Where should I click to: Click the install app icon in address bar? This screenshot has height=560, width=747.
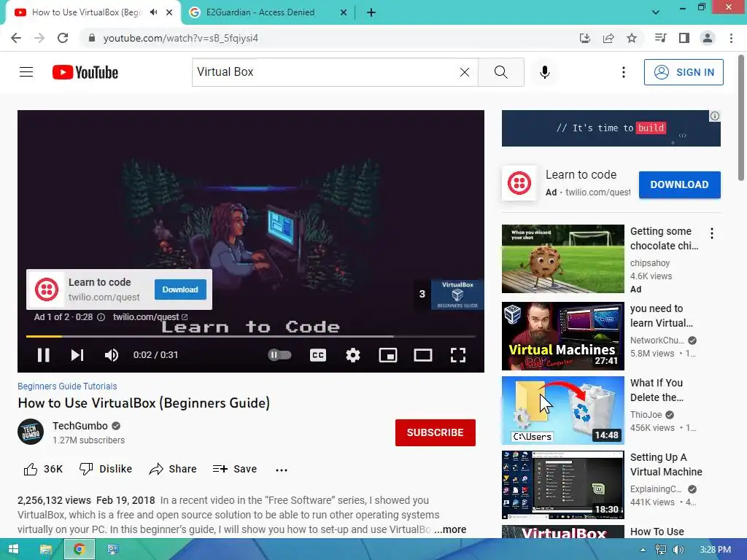click(584, 38)
